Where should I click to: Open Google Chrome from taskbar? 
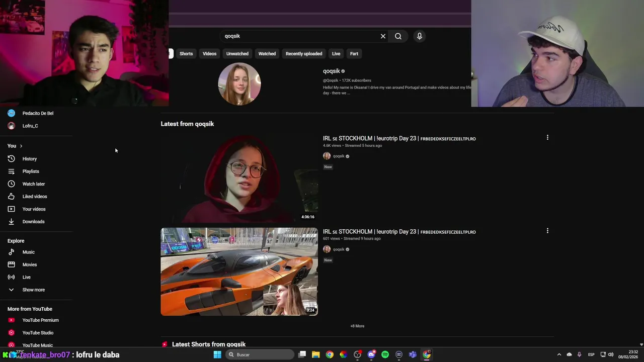(330, 354)
